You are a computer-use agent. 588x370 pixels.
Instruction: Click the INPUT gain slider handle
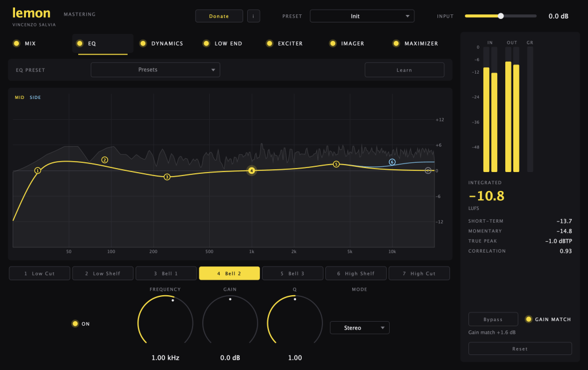click(x=501, y=16)
